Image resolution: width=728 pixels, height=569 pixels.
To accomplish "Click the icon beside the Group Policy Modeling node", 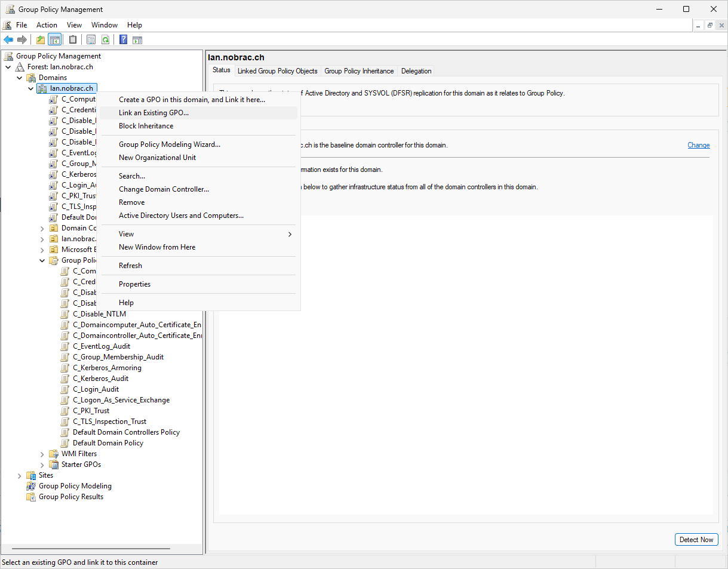I will point(31,486).
